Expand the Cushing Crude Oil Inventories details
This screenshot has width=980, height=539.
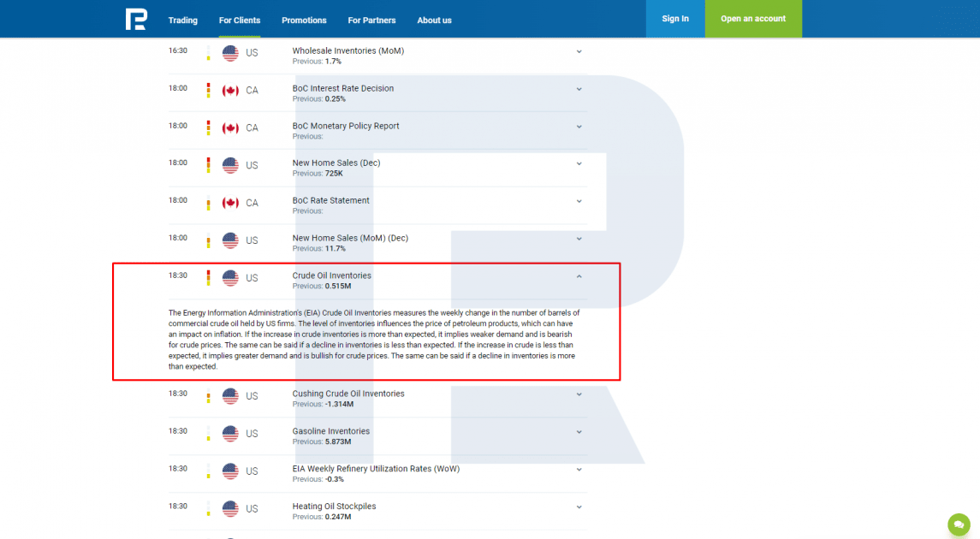pyautogui.click(x=579, y=394)
